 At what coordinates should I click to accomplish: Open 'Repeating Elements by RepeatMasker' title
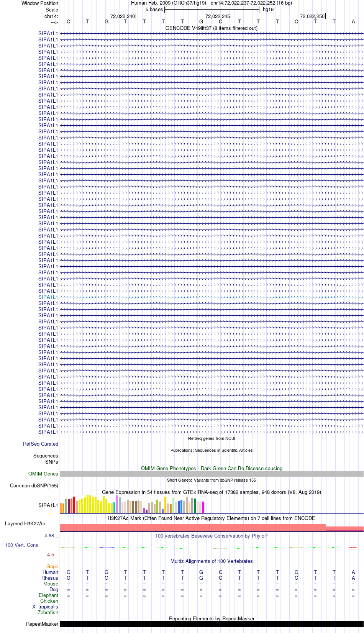click(x=212, y=619)
